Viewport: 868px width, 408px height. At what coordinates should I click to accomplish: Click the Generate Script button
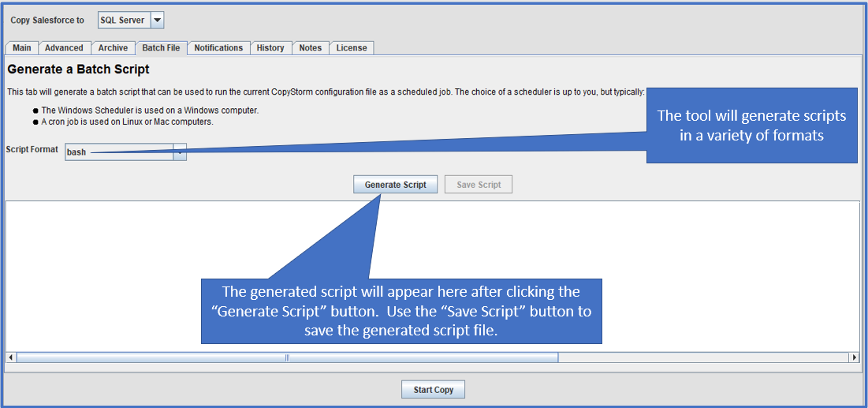point(395,185)
